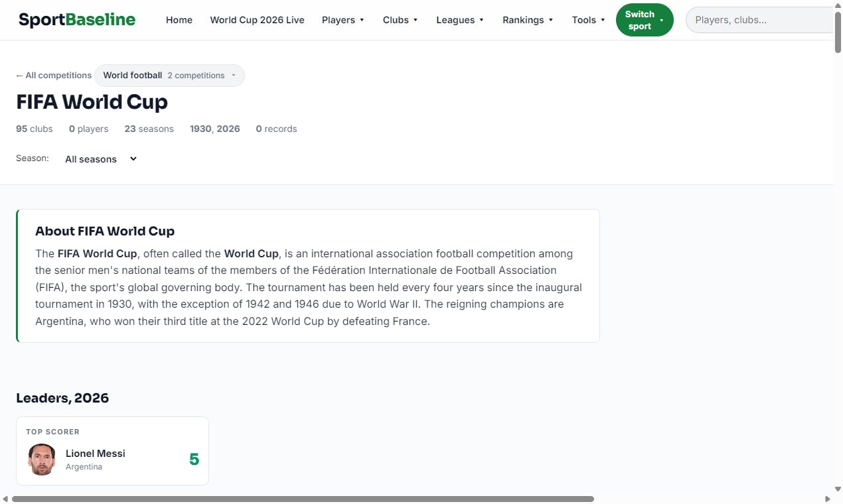This screenshot has height=504, width=843.
Task: Click the horizontal scrollbar right arrow
Action: tap(828, 499)
